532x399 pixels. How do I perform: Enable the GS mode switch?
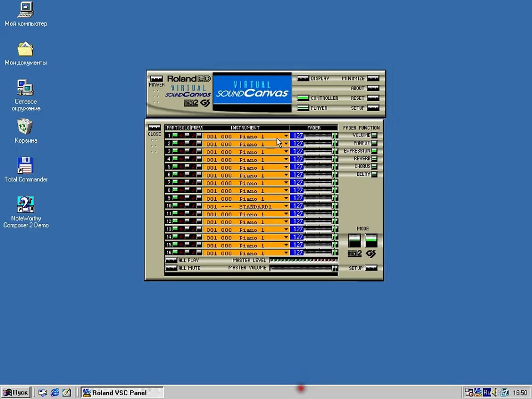[371, 241]
